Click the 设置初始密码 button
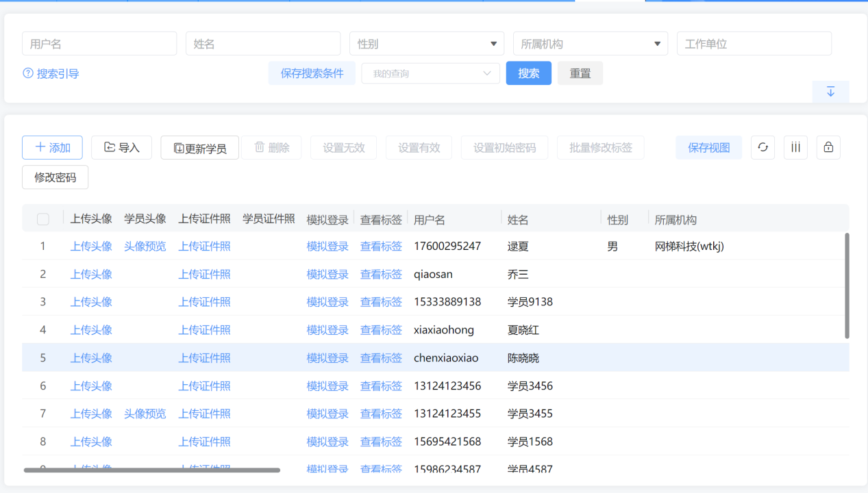Viewport: 868px width, 493px height. point(505,147)
